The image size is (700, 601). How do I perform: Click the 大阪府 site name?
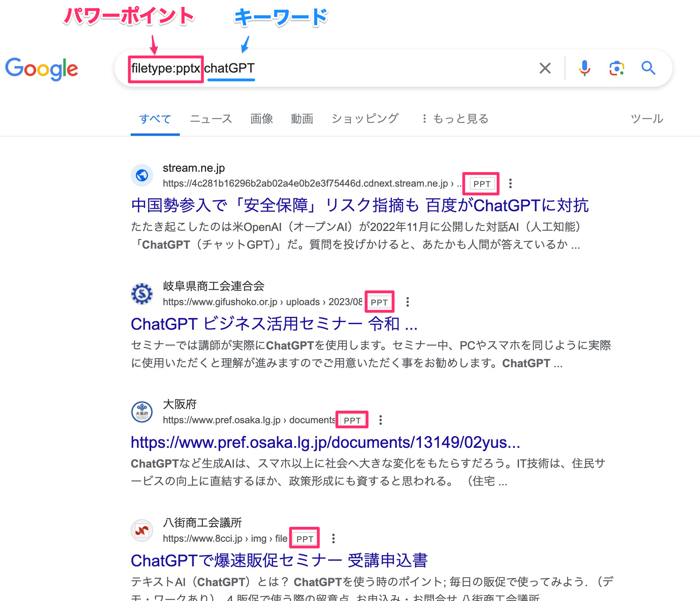tap(180, 404)
